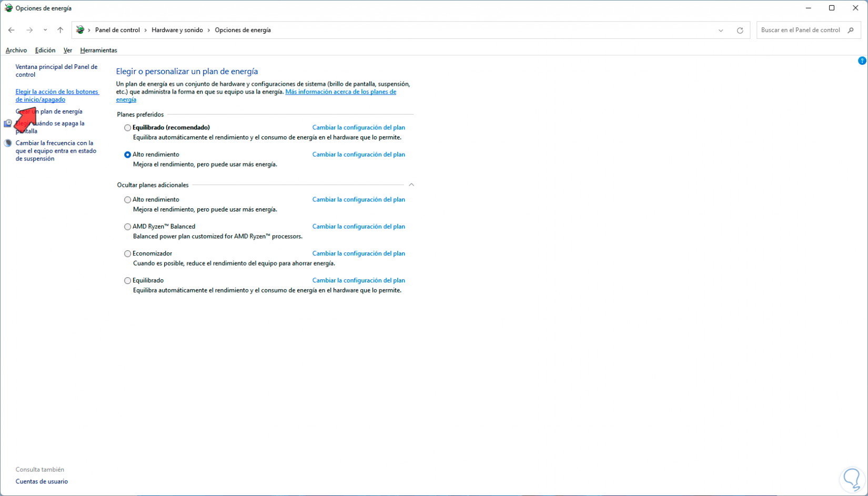Click the moon icon beside the suspensión link

coord(8,143)
